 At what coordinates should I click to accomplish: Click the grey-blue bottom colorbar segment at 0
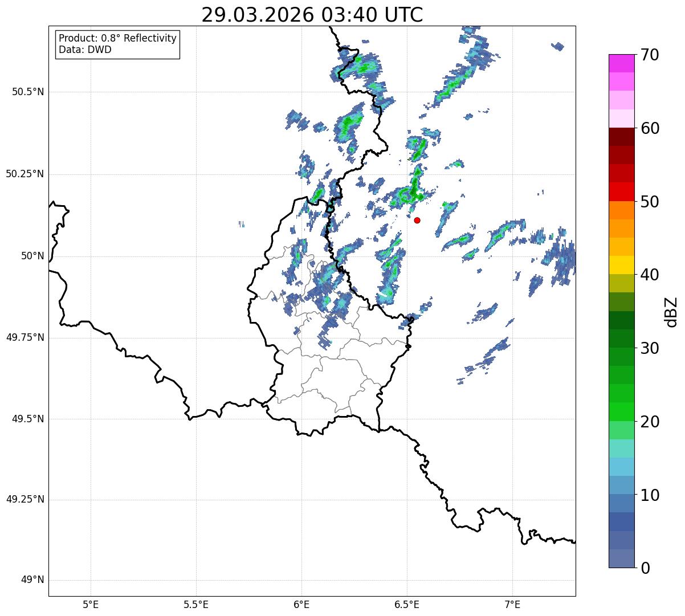(621, 558)
